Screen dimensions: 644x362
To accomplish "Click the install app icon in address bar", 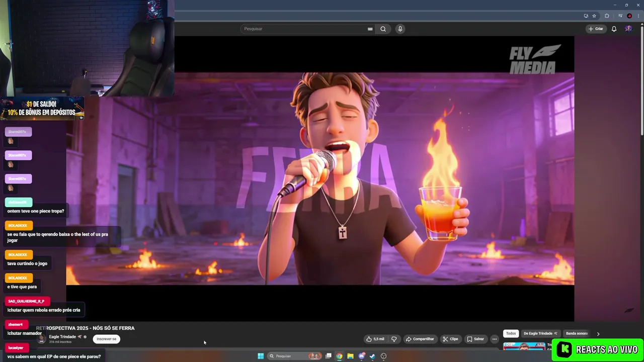I will pos(586,16).
